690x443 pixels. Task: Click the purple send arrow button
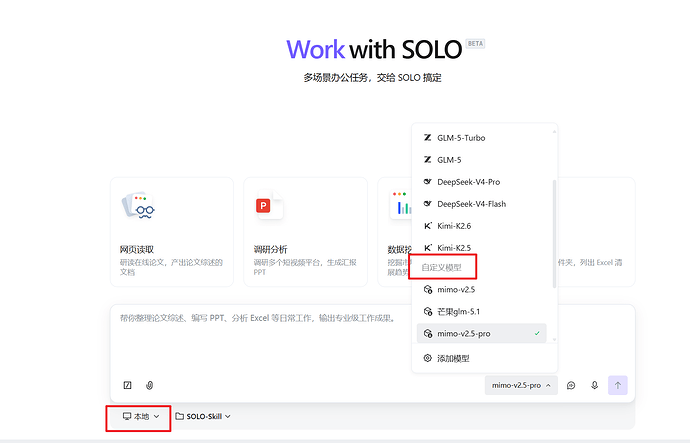point(618,385)
